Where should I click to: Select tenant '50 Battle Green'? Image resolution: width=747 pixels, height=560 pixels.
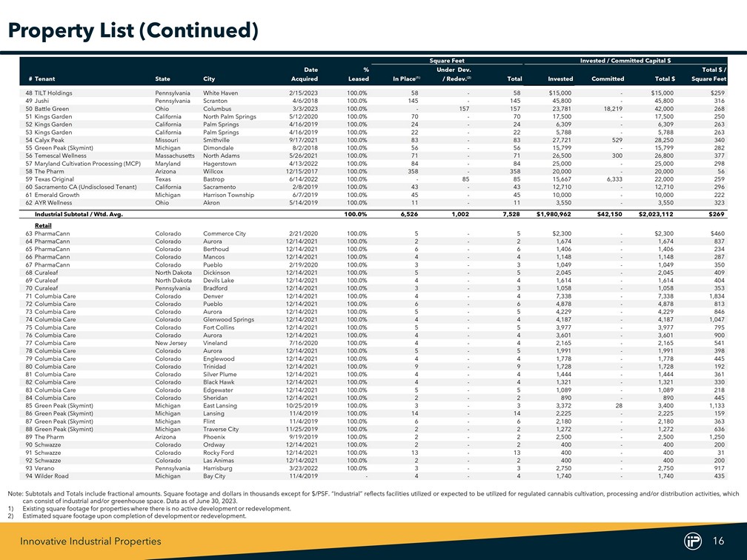pyautogui.click(x=47, y=109)
